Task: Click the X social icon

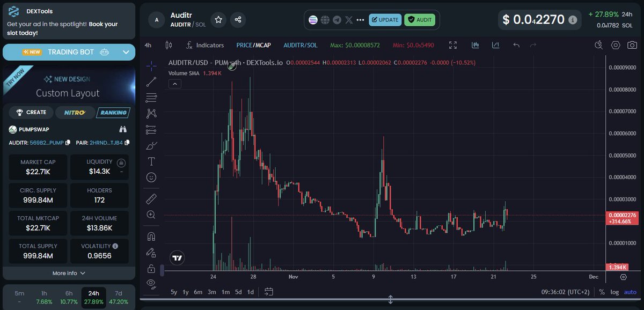Action: click(349, 20)
